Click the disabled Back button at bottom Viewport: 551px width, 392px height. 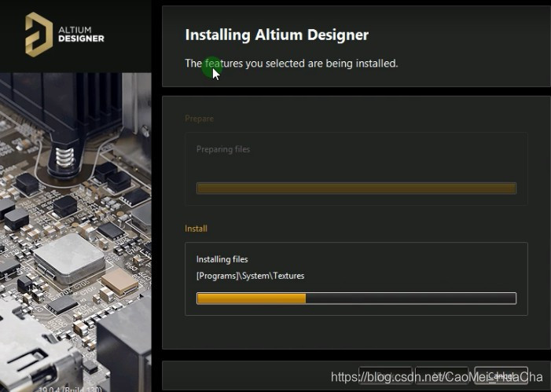(385, 376)
